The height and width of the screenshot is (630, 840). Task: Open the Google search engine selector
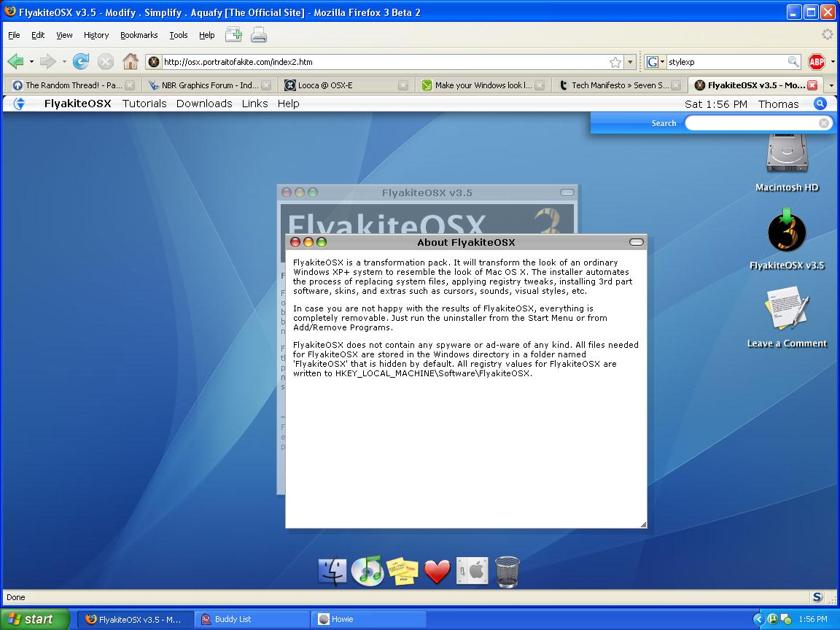pyautogui.click(x=655, y=62)
